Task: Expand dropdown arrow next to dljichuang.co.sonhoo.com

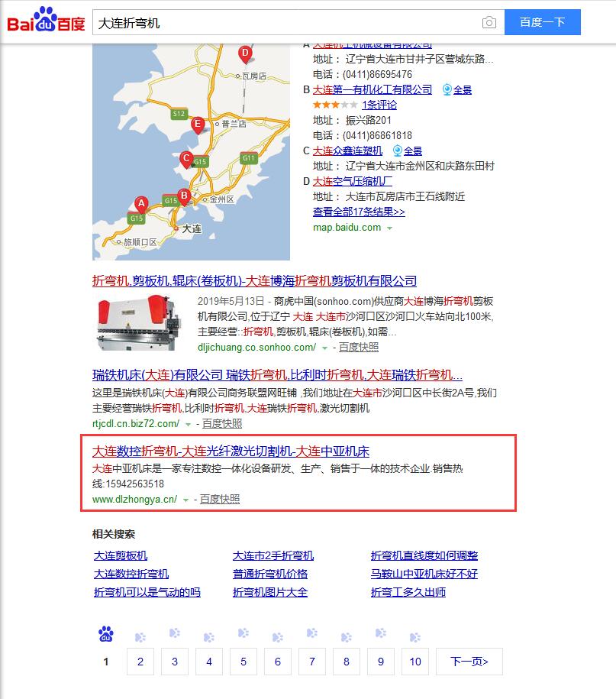Action: (x=324, y=348)
